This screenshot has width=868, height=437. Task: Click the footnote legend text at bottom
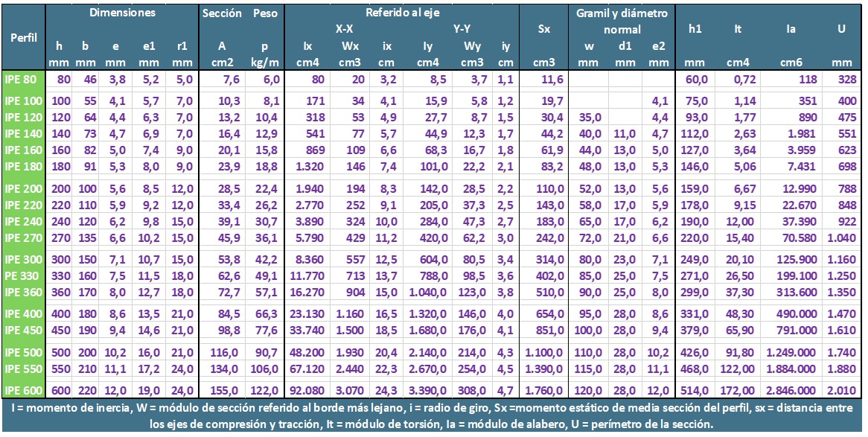point(434,416)
